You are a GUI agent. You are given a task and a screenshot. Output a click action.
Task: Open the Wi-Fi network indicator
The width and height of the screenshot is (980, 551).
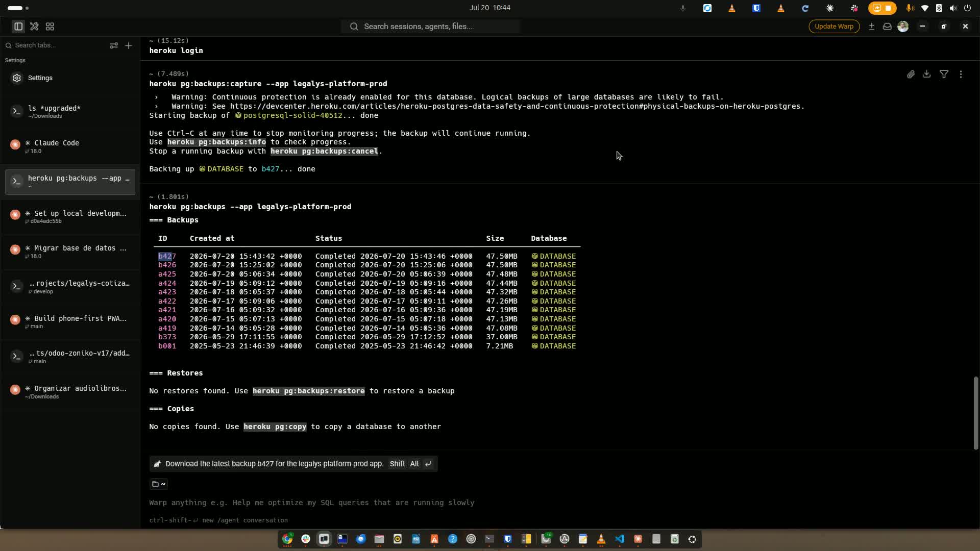[x=924, y=8]
